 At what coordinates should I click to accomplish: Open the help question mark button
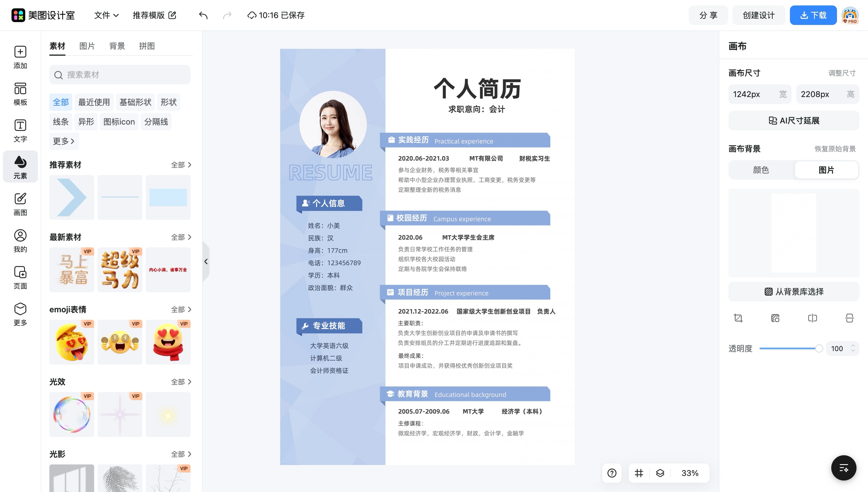coord(612,473)
